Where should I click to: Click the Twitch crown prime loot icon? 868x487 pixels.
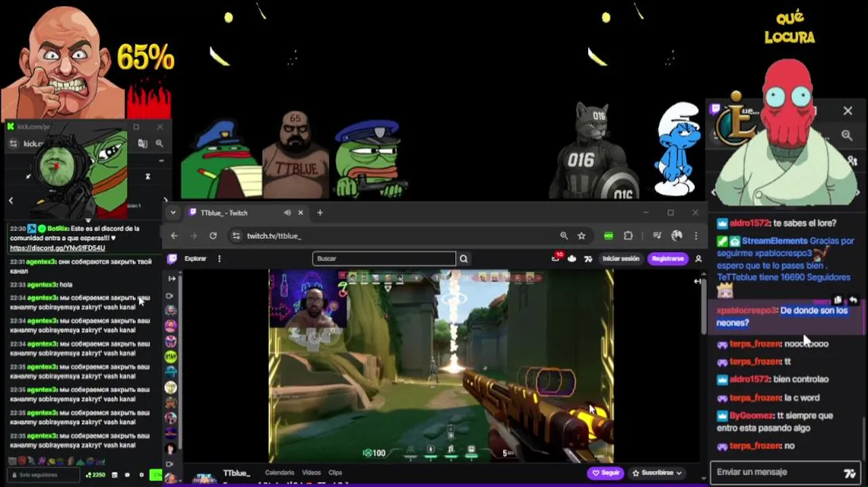572,258
